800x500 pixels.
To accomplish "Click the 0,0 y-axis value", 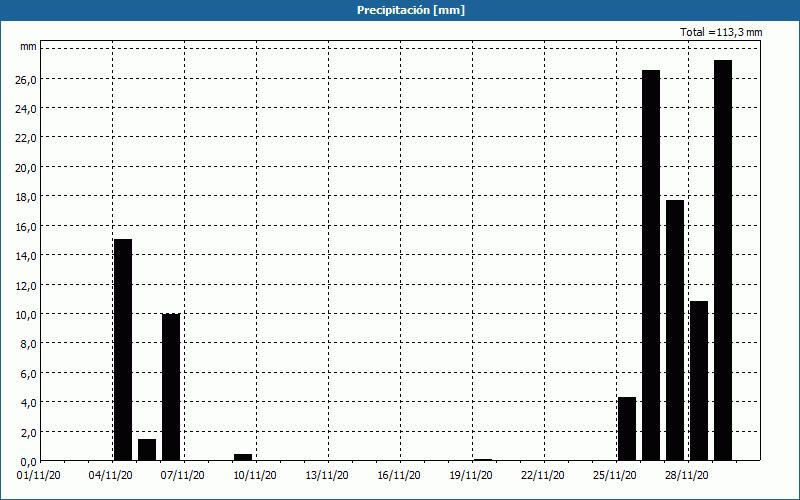I will 29,462.
